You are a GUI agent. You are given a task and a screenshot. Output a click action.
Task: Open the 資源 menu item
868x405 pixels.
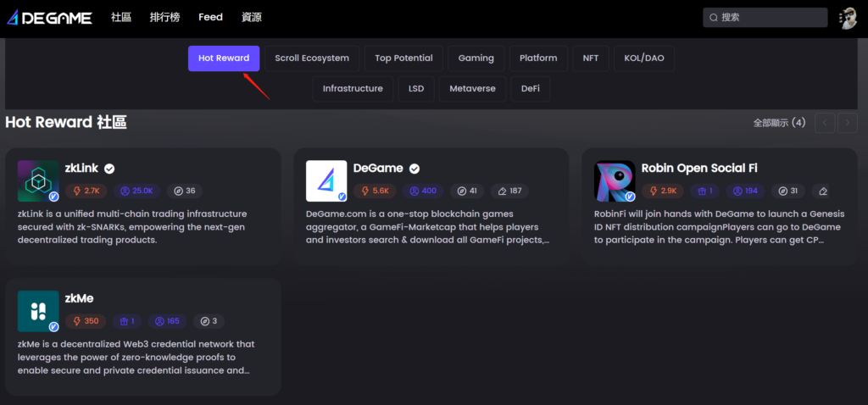pyautogui.click(x=251, y=17)
